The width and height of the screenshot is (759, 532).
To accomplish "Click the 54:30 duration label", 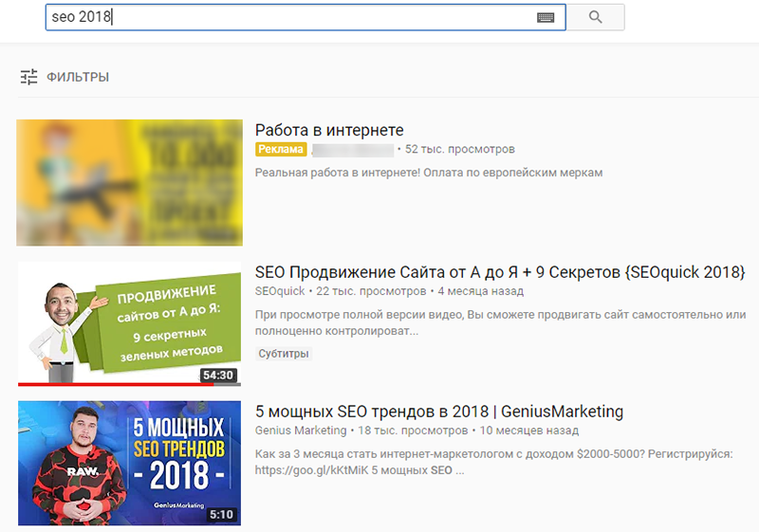I will click(218, 375).
